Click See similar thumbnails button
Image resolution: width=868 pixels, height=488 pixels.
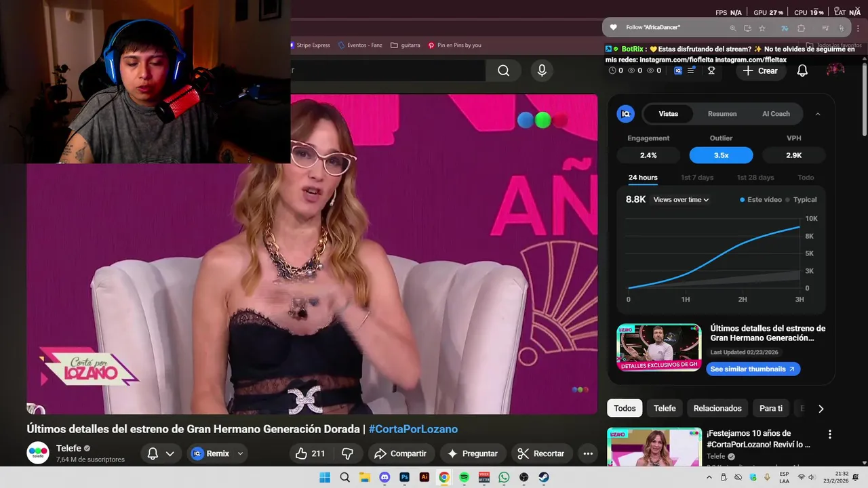coord(753,369)
